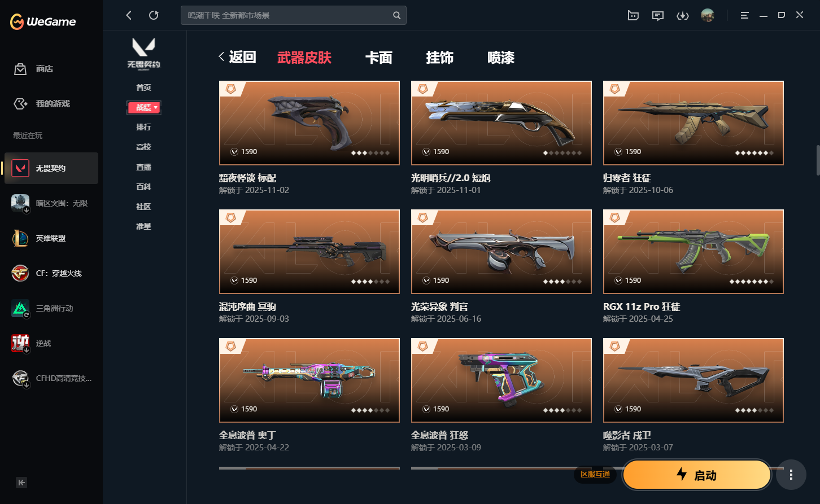Expand the 战绩 dropdown menu

click(x=144, y=107)
